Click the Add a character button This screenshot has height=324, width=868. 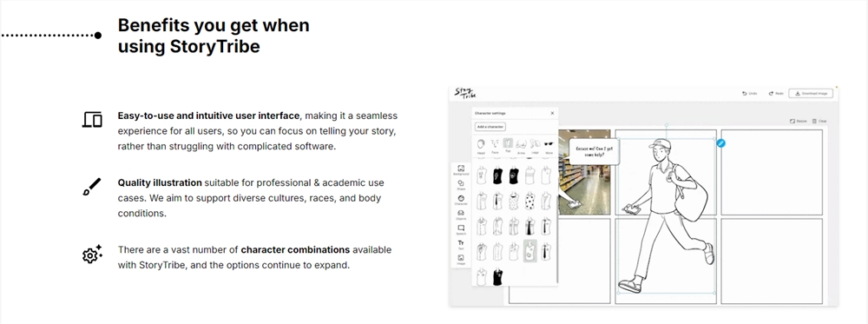click(490, 127)
